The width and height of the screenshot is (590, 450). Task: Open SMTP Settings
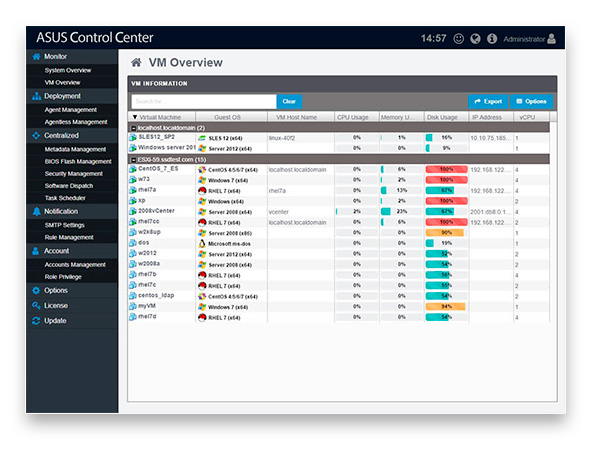click(x=64, y=225)
